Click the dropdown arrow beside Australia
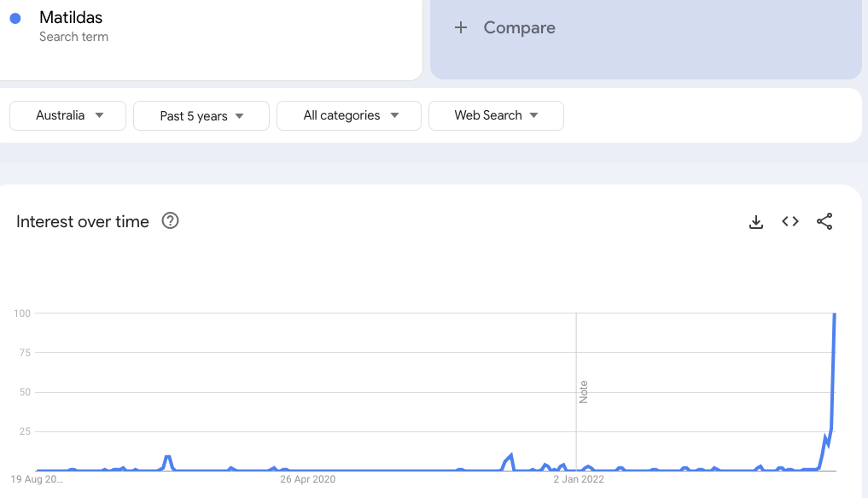Viewport: 868px width, 498px height. (100, 115)
